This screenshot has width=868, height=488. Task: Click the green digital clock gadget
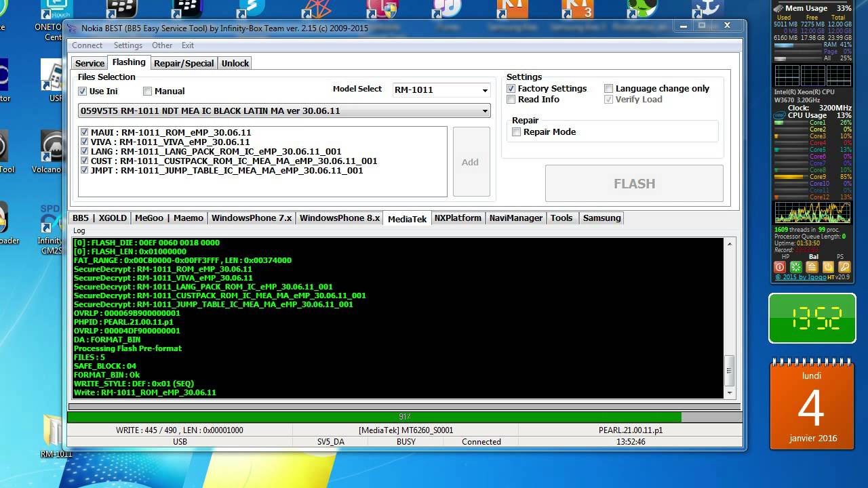coord(812,318)
